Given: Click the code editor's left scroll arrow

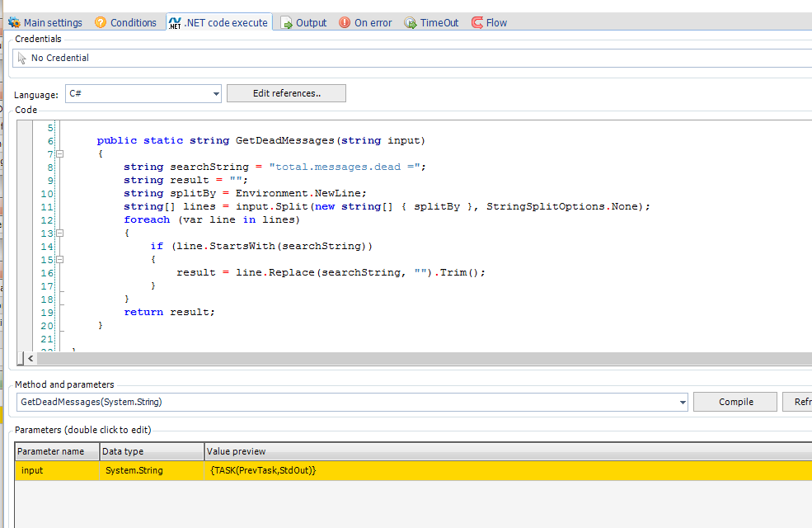Looking at the screenshot, I should 31,359.
